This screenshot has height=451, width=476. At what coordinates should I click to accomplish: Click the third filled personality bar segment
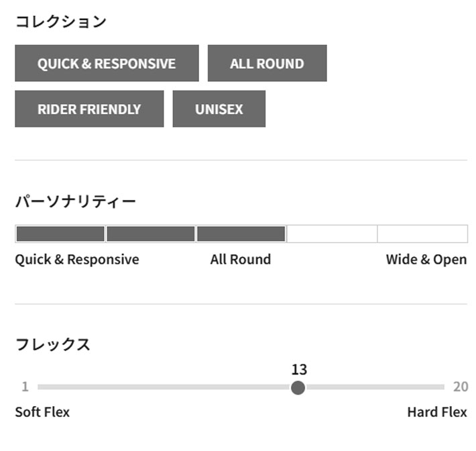[x=241, y=234]
